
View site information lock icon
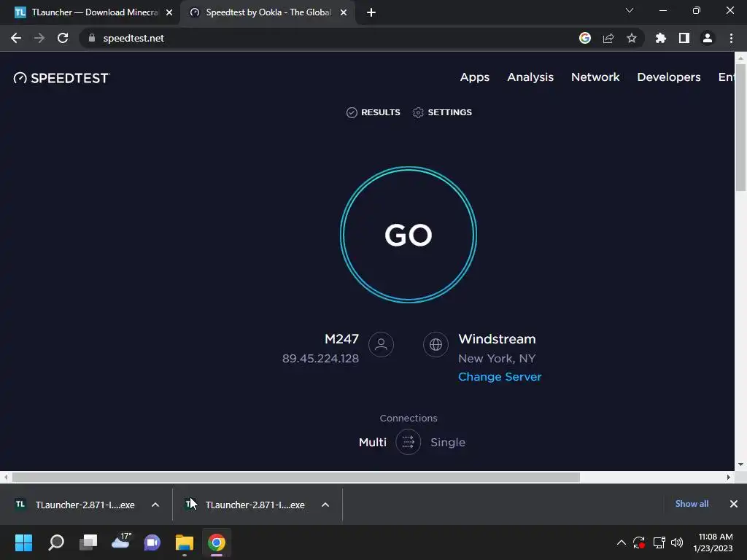tap(92, 38)
